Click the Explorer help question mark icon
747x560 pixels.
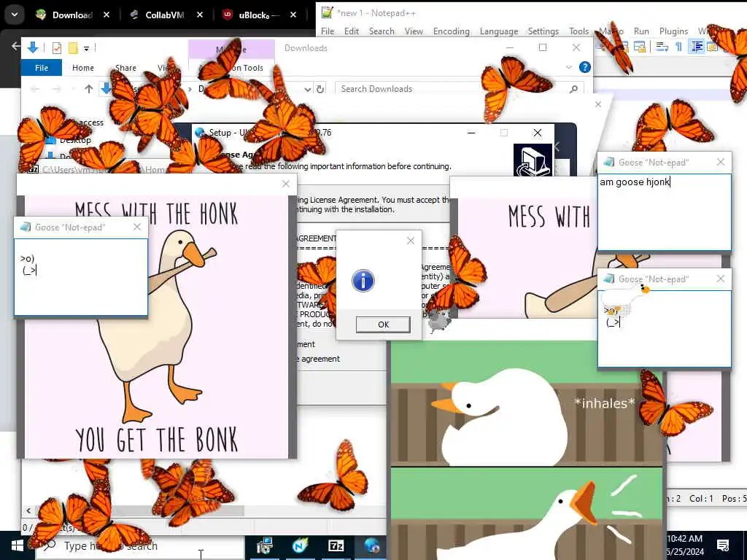click(585, 67)
